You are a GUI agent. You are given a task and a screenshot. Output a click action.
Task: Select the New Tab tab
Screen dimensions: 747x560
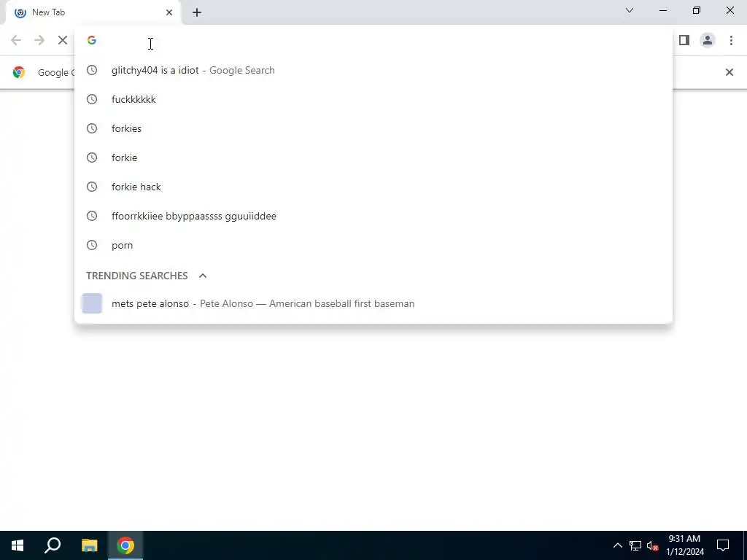click(93, 12)
